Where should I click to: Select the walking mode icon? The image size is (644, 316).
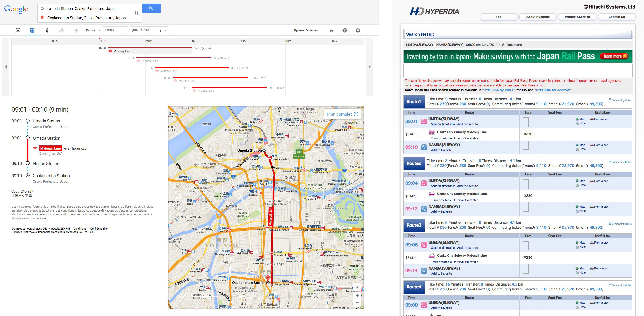pos(47,30)
